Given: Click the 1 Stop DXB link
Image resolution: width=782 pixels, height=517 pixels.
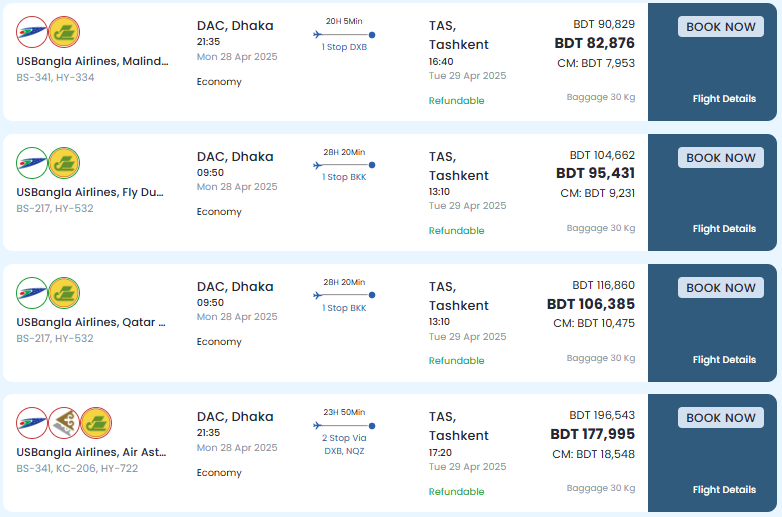Looking at the screenshot, I should [x=344, y=47].
